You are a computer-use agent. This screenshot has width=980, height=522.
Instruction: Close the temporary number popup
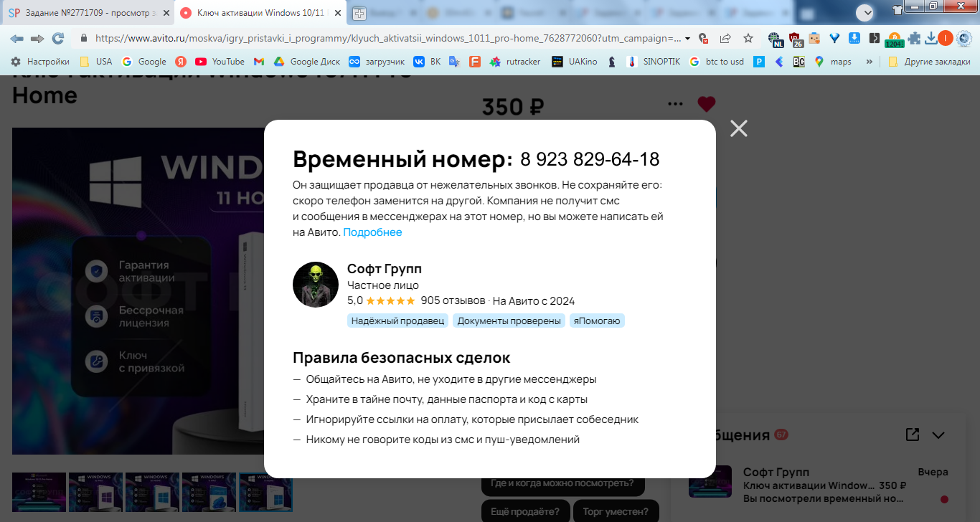(739, 128)
